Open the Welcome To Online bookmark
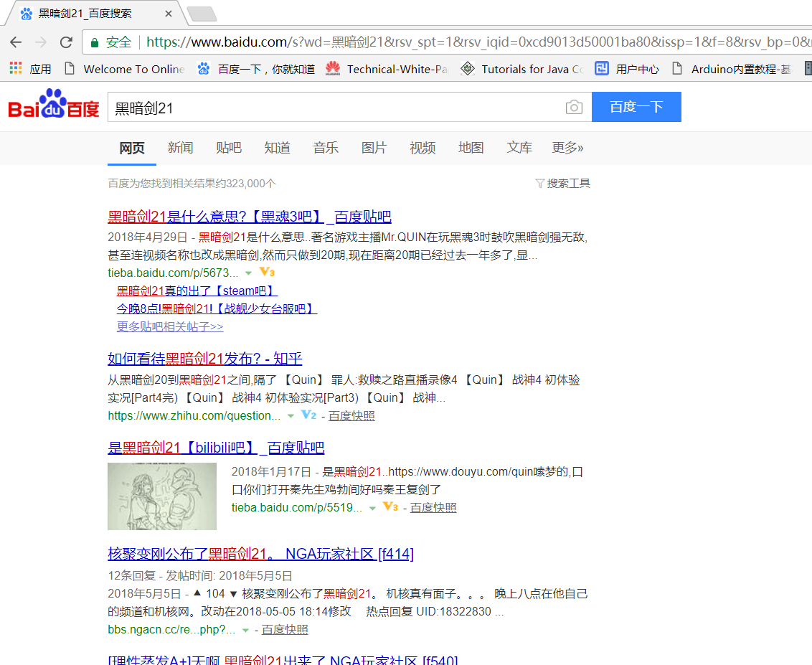 coord(124,69)
